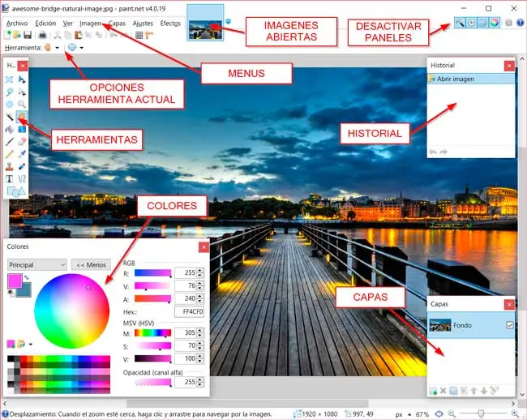Open the Efectos menu
Image resolution: width=527 pixels, height=420 pixels.
(x=170, y=24)
